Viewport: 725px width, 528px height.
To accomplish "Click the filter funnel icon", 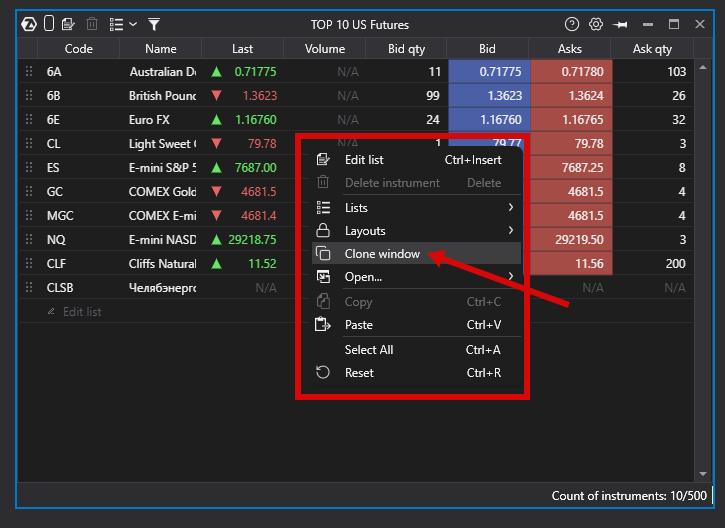I will pos(154,24).
